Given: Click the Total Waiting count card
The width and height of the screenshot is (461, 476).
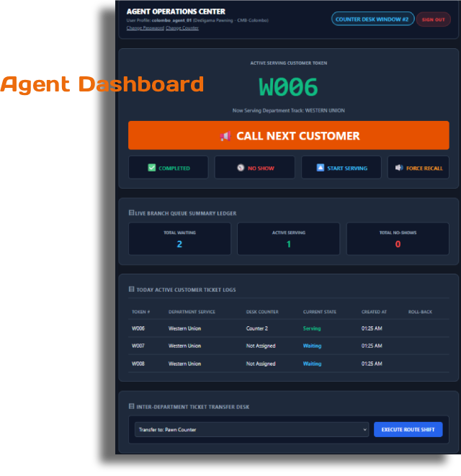Looking at the screenshot, I should 179,238.
